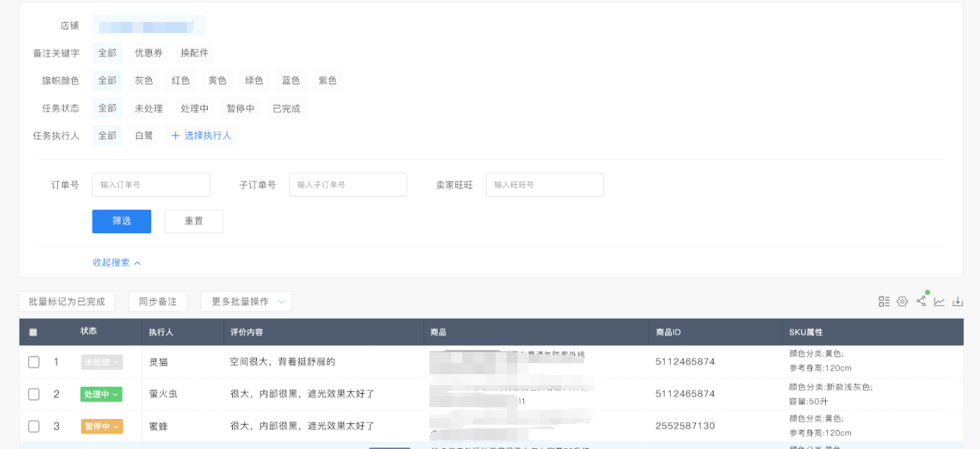Image resolution: width=980 pixels, height=449 pixels.
Task: Click the 订单号 input field
Action: coord(150,185)
